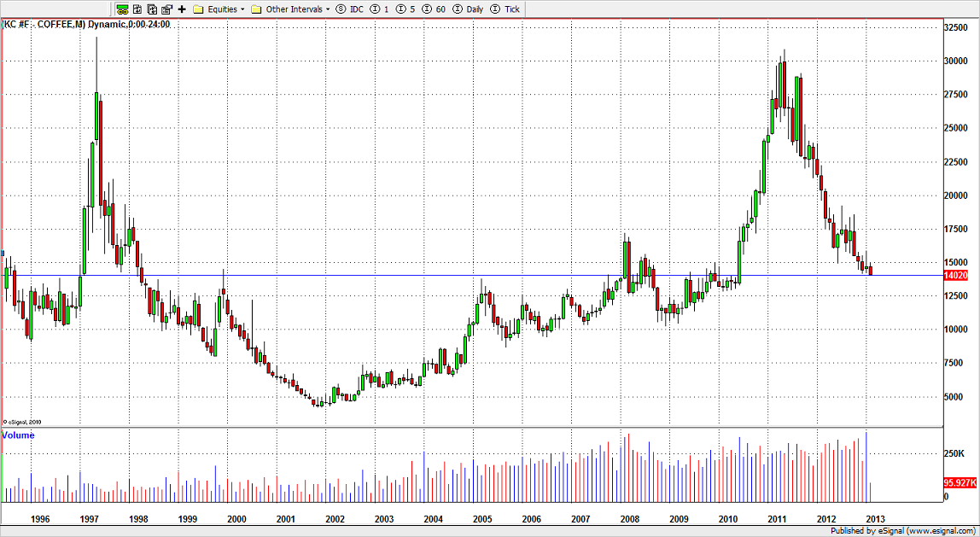
Task: Open the chart properties icon
Action: 166,9
